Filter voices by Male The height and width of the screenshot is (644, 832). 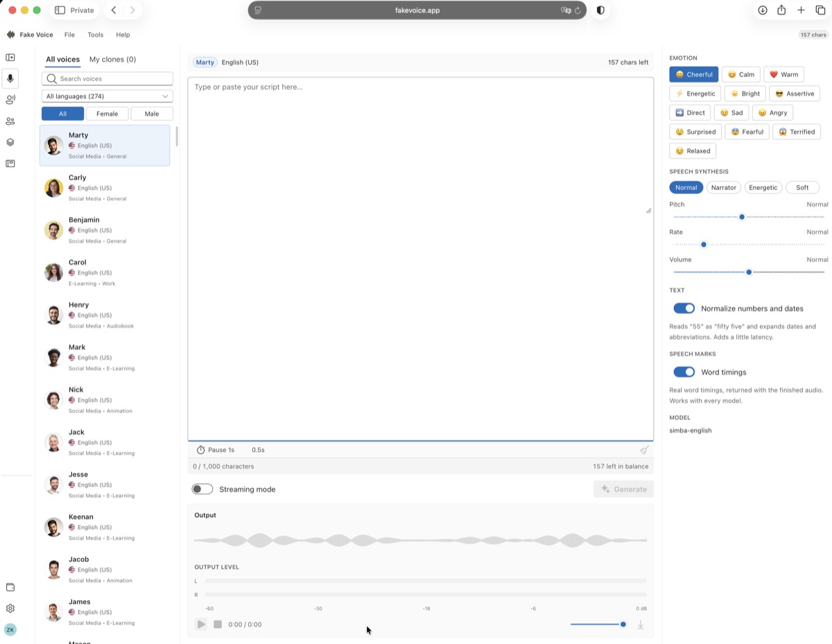[152, 114]
